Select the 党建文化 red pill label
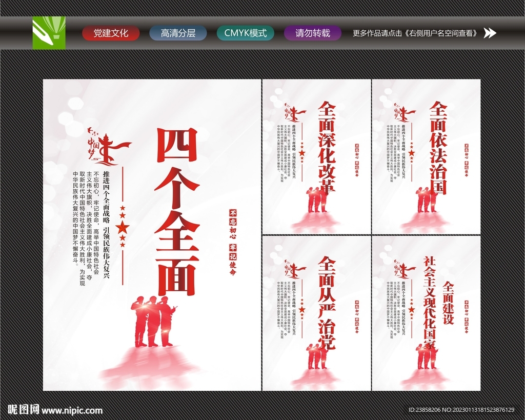This screenshot has width=525, height=420. 111,33
